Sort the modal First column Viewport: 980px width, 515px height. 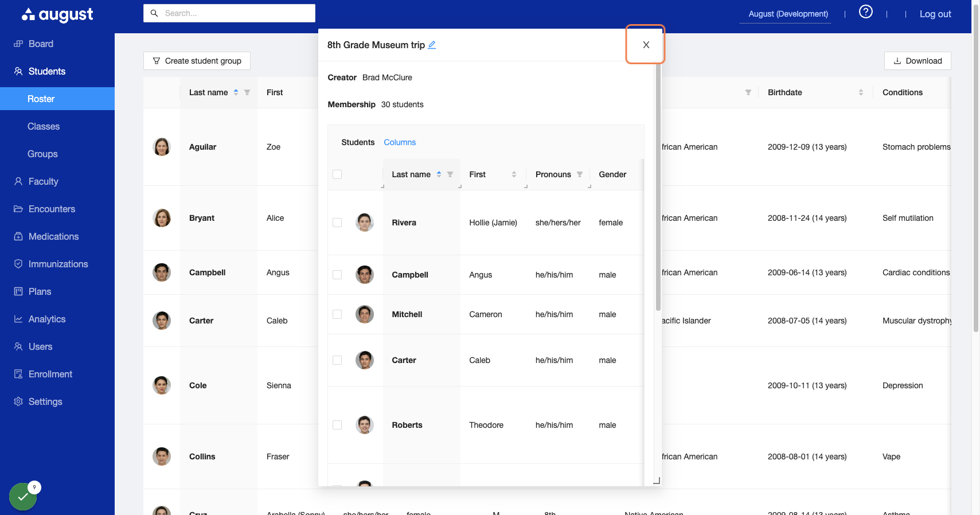point(514,174)
